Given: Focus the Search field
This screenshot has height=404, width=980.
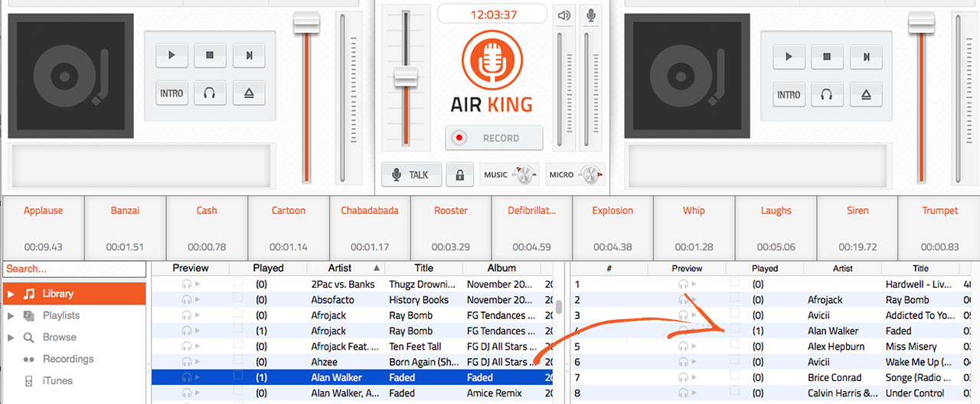Looking at the screenshot, I should click(x=74, y=269).
